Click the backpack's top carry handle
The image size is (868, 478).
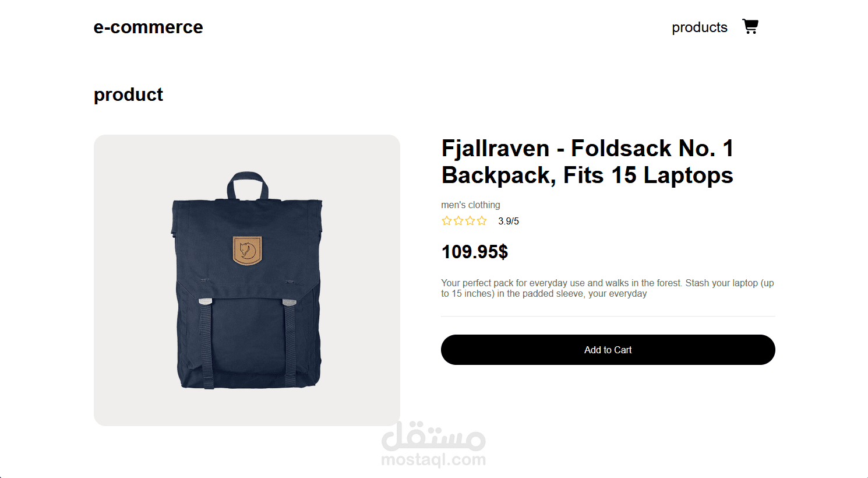tap(248, 185)
